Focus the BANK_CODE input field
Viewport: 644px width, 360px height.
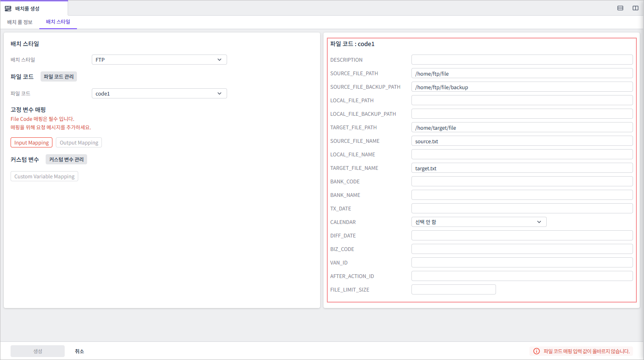[522, 181]
